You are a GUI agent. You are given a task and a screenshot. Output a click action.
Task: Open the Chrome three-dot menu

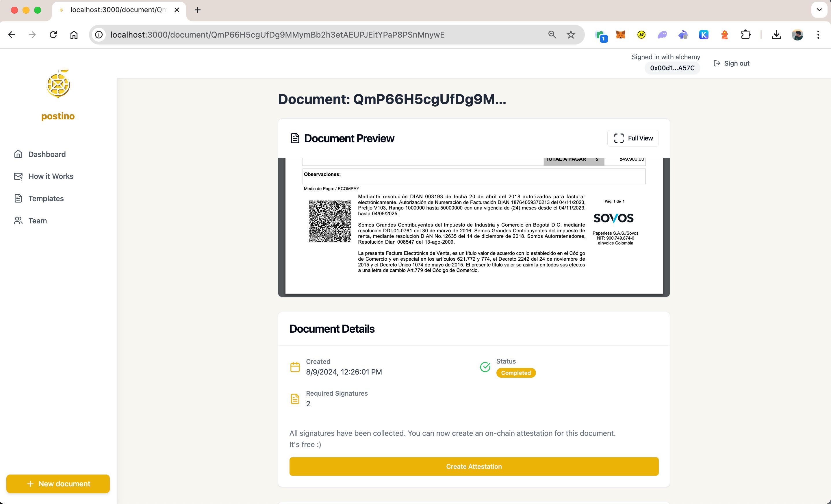(x=818, y=35)
